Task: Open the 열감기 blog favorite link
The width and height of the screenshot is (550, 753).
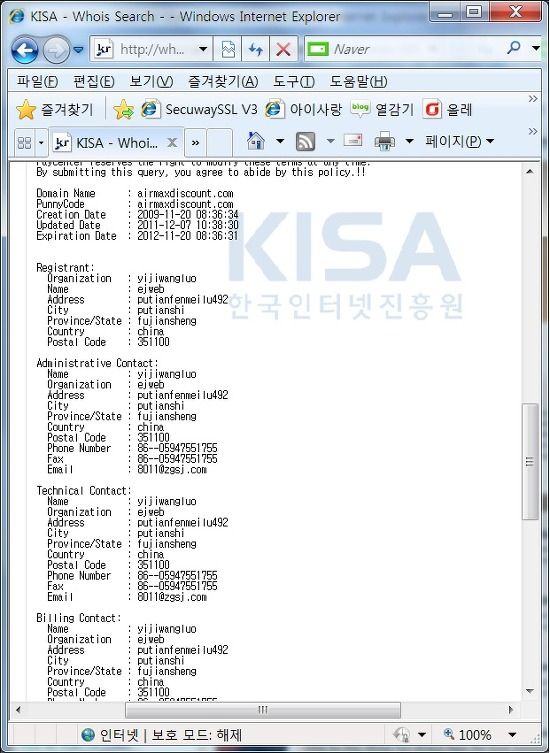Action: click(x=382, y=109)
